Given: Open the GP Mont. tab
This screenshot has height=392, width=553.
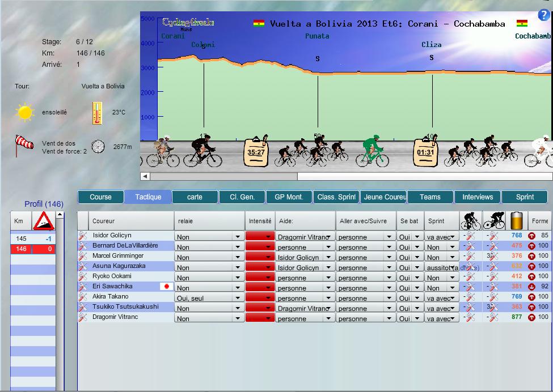Looking at the screenshot, I should coord(289,197).
